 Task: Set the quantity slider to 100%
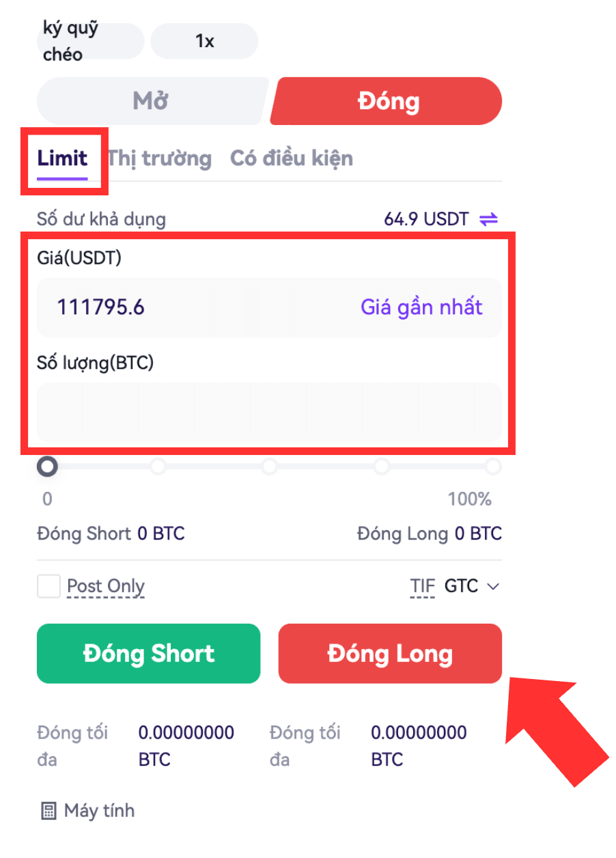pos(493,467)
